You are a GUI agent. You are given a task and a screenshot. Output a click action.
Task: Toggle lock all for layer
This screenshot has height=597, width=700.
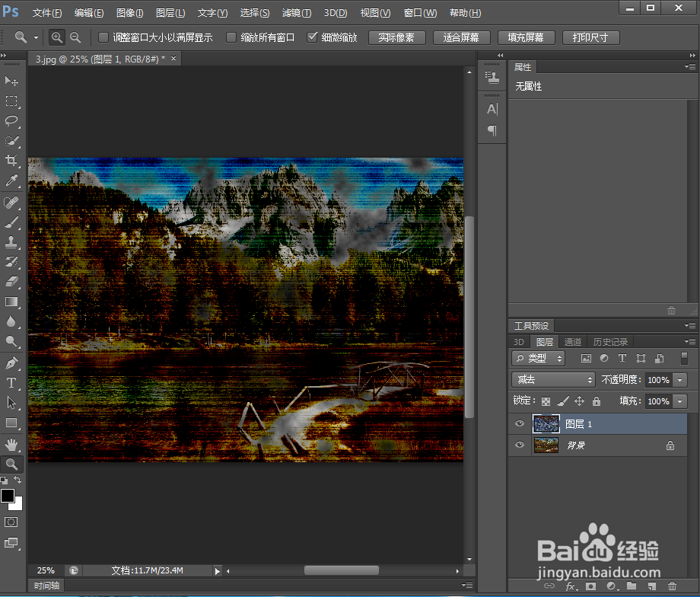597,401
